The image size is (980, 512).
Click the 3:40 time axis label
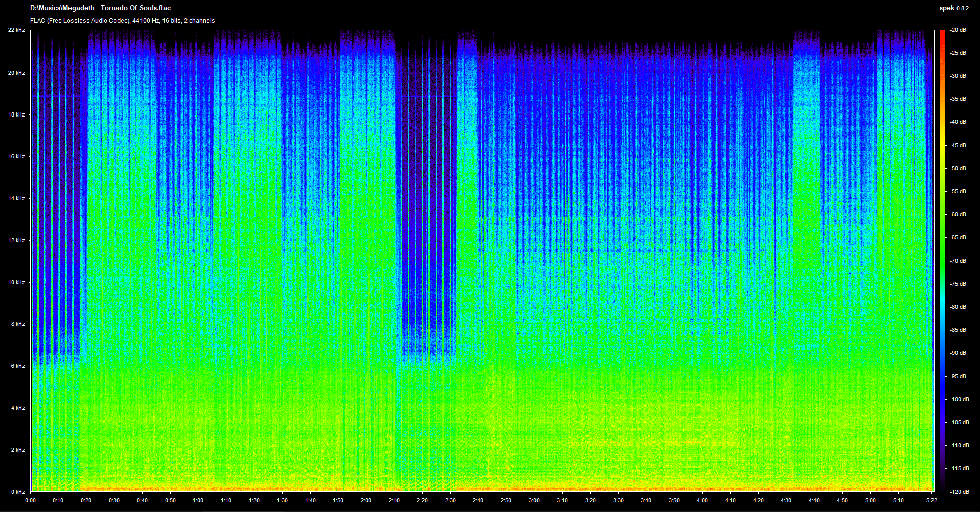tap(646, 501)
